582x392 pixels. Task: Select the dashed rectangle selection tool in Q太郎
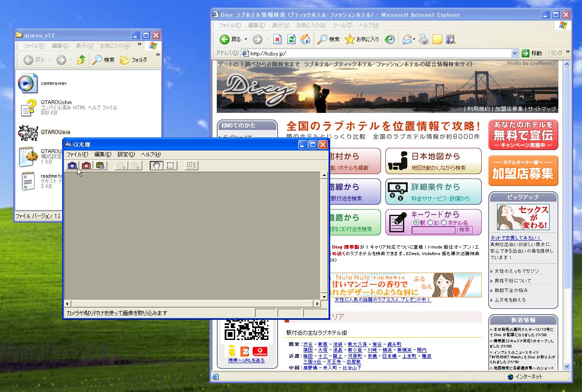point(170,165)
